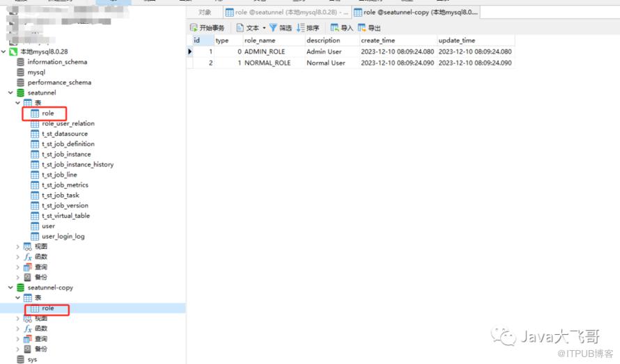The image size is (620, 364).
Task: Expand the 视图 views node under seatunnel
Action: pyautogui.click(x=18, y=246)
